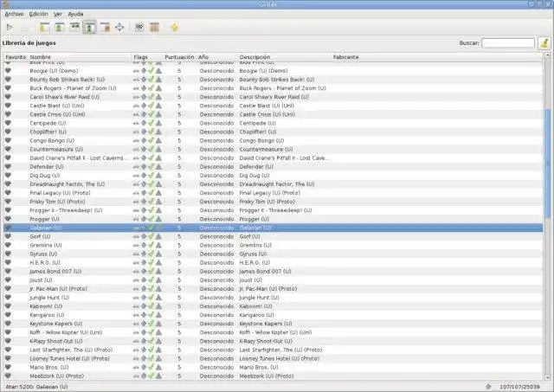554x392 pixels.
Task: Select Meebzork (U) (Proto) row
Action: coord(274,376)
